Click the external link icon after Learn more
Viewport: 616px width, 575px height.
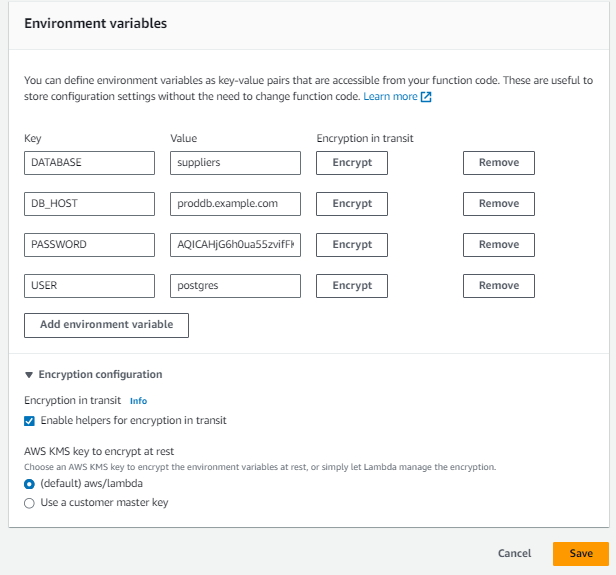coord(426,97)
